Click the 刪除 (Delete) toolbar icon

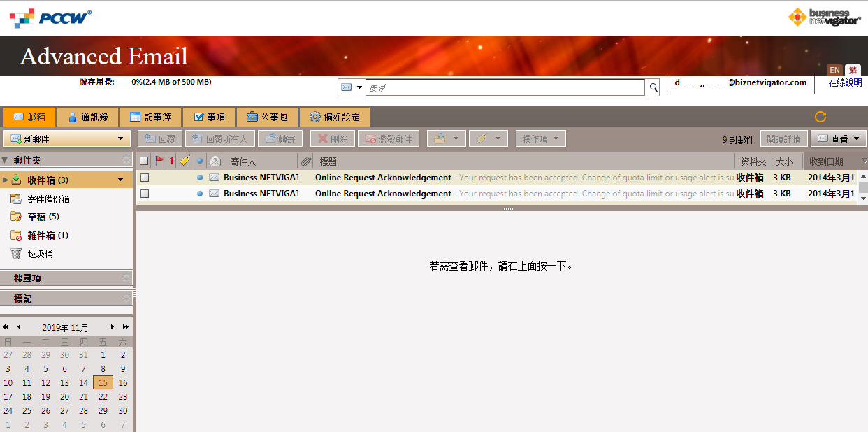(332, 138)
